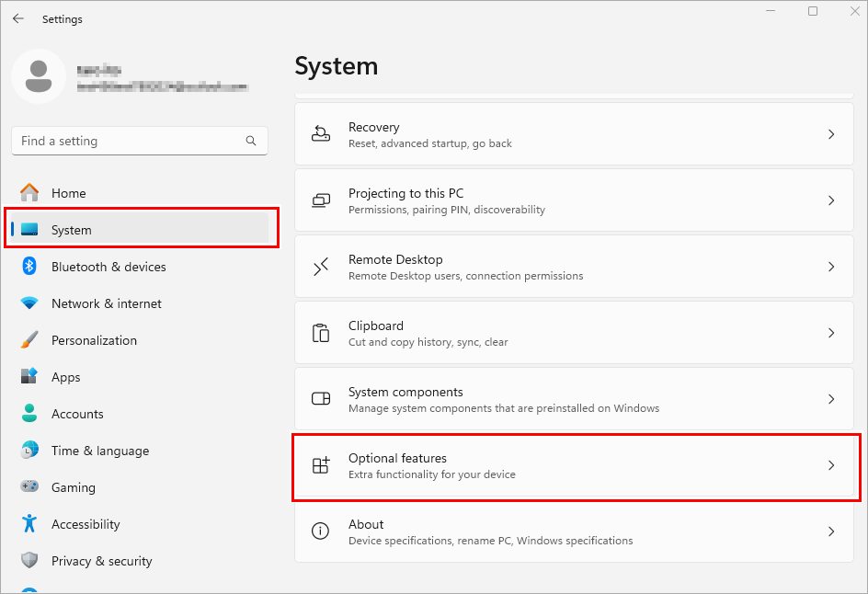Screen dimensions: 868x594
Task: Click the Apps icon in sidebar
Action: (29, 377)
